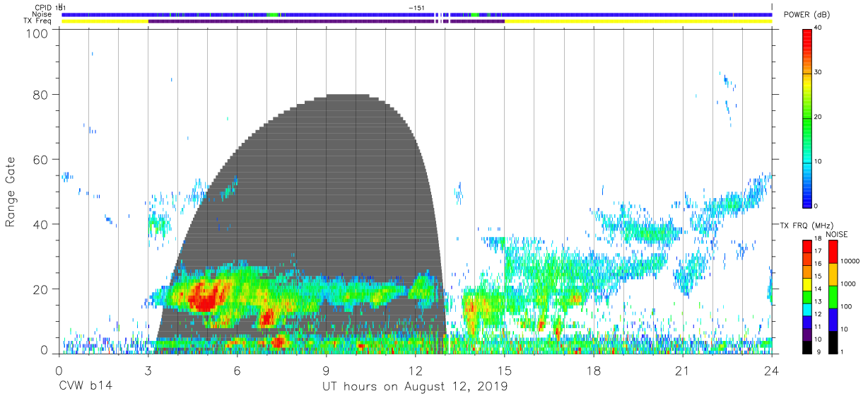Click the 40 tick on the Range Gate axis
The height and width of the screenshot is (401, 868).
click(x=40, y=224)
